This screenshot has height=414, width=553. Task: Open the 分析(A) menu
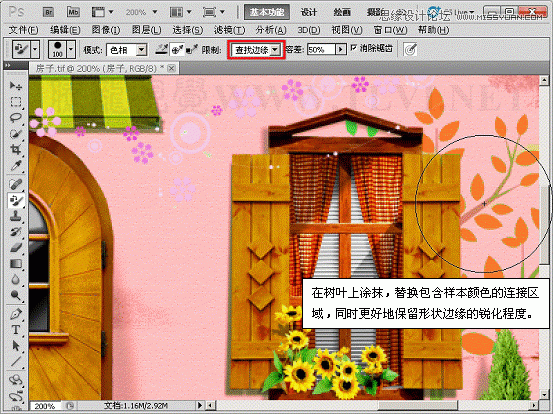point(271,30)
